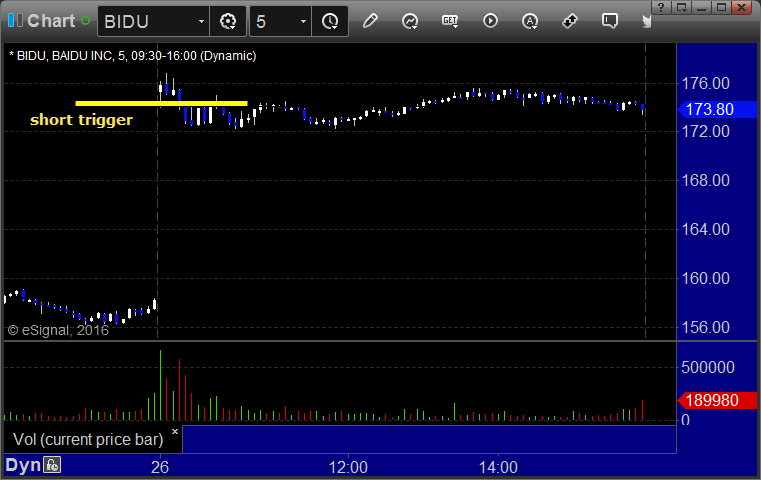Viewport: 761px width, 480px height.
Task: Click the 26 date axis label
Action: tap(160, 467)
